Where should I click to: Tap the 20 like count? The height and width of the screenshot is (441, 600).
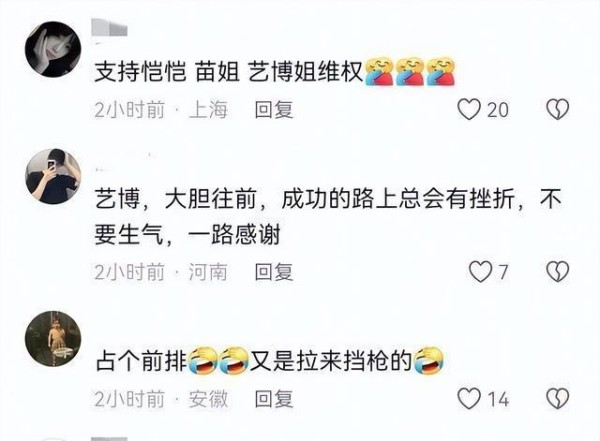pyautogui.click(x=498, y=110)
